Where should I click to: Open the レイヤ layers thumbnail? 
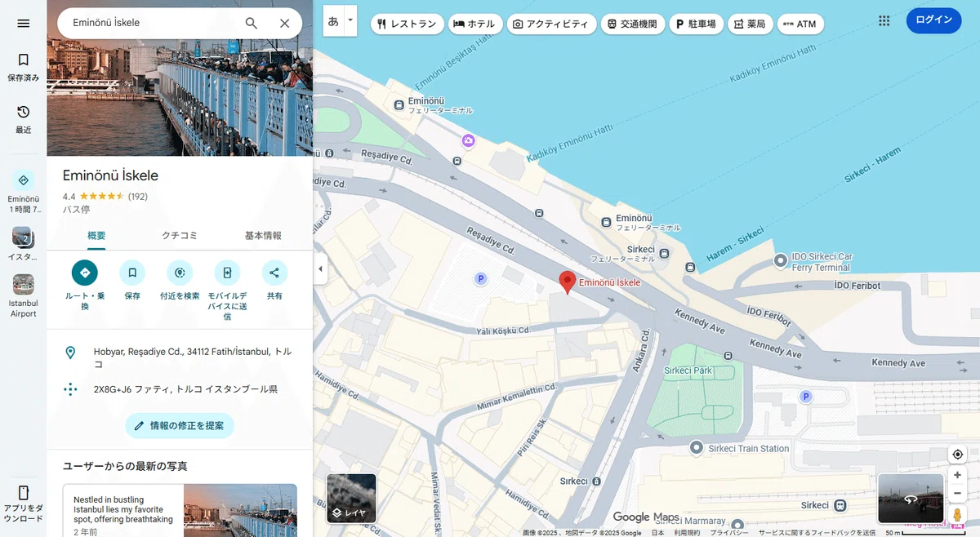click(x=351, y=498)
